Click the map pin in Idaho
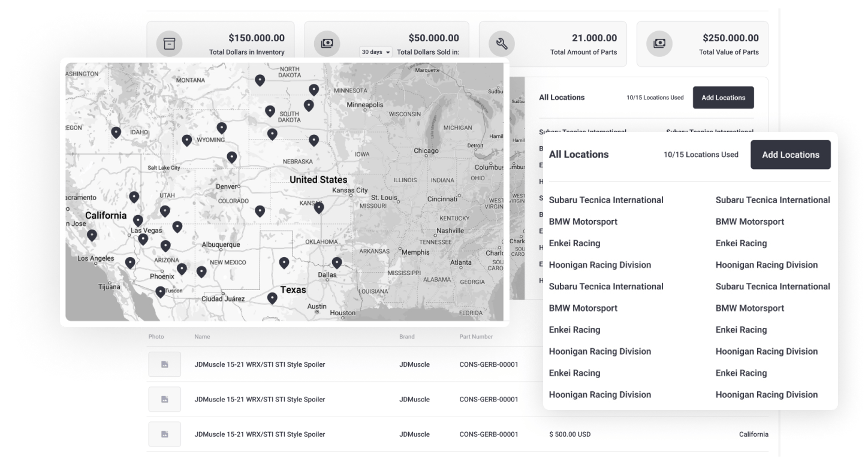 (116, 132)
